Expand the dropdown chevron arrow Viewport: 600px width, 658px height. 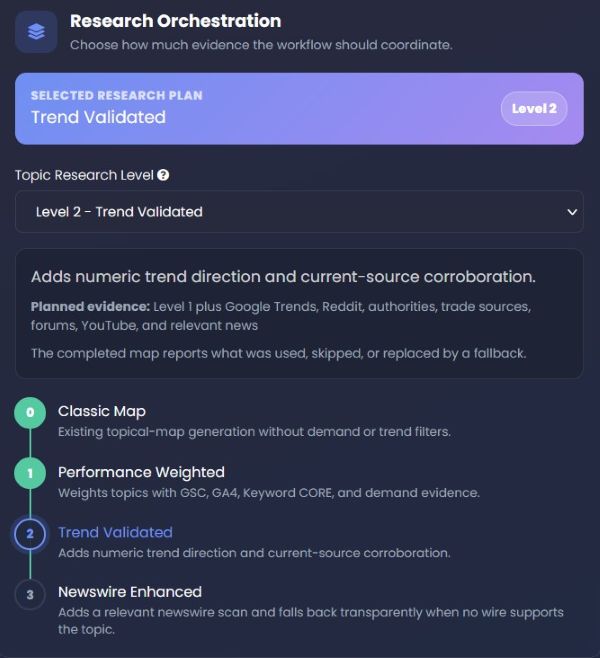[572, 212]
